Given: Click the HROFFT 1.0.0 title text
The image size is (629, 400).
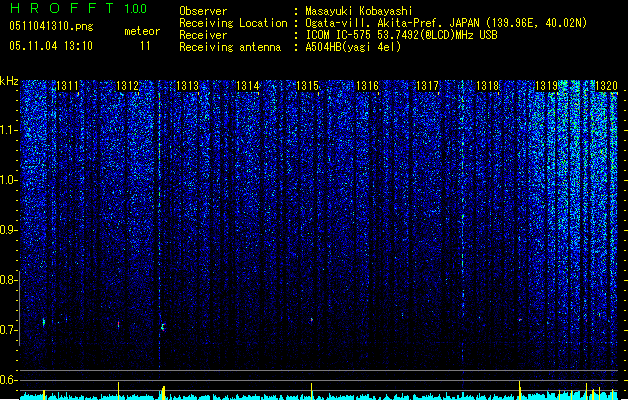Looking at the screenshot, I should 78,8.
